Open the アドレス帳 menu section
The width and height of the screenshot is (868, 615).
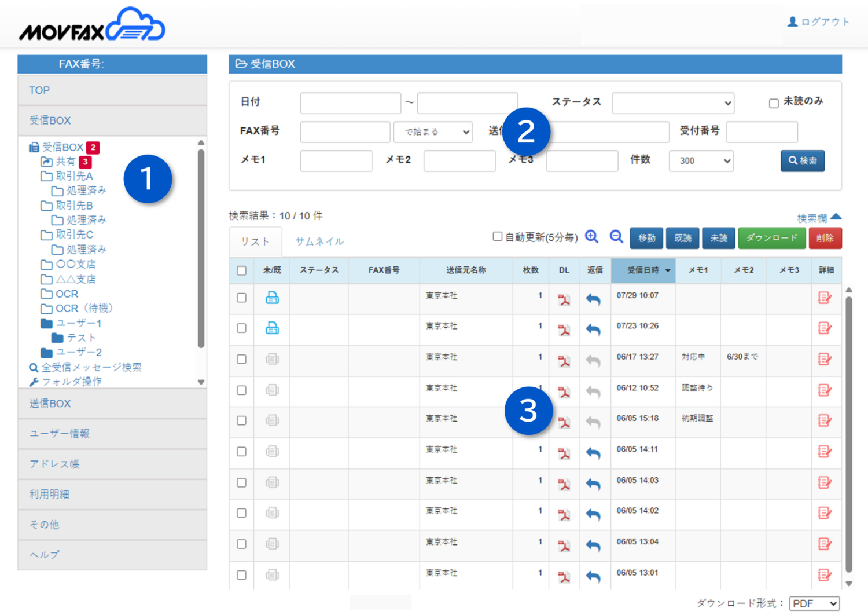tap(112, 464)
